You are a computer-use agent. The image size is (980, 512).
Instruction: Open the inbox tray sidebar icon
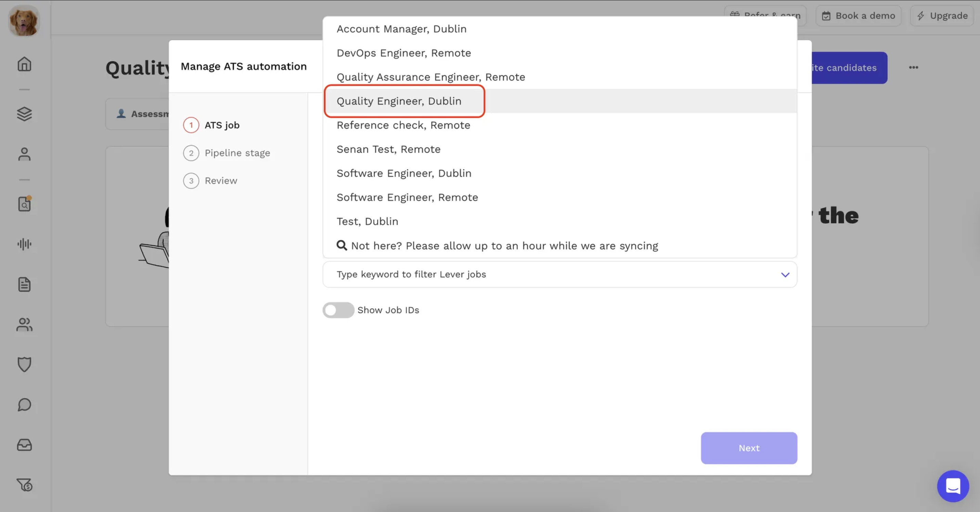(x=24, y=445)
